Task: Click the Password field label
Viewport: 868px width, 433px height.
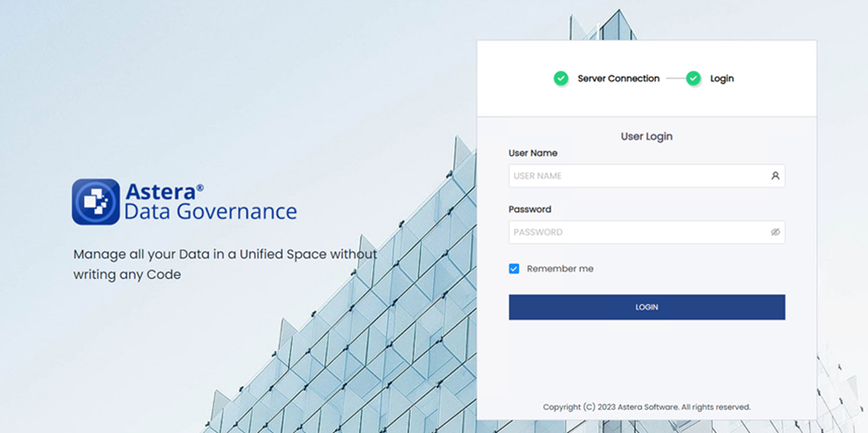Action: (x=529, y=210)
